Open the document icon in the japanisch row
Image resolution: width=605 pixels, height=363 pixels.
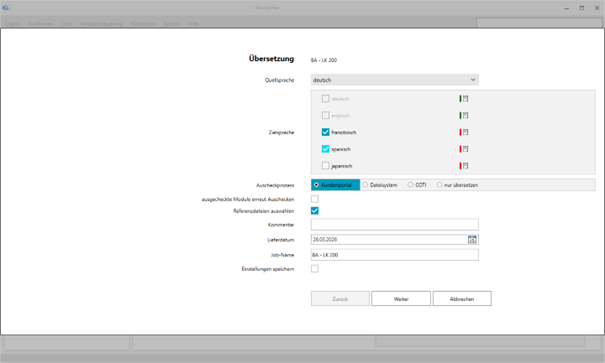(x=466, y=166)
